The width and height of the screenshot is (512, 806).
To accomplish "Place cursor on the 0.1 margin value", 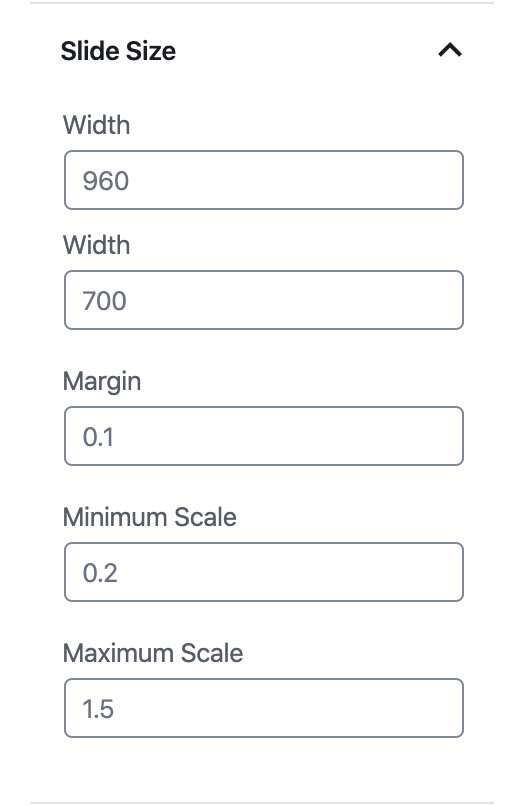I will [98, 437].
